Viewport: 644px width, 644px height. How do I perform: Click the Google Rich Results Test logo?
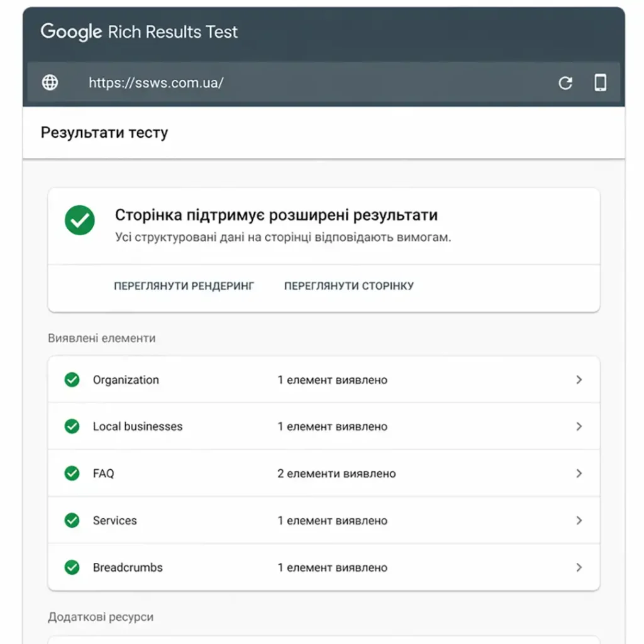[x=139, y=31]
